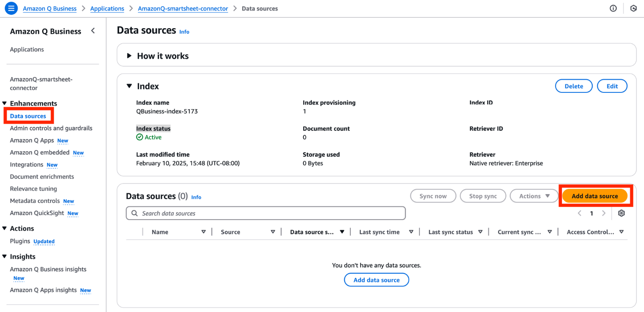Open AmazonQ-smartsheet-connector sidebar item
The image size is (644, 312).
(x=41, y=84)
